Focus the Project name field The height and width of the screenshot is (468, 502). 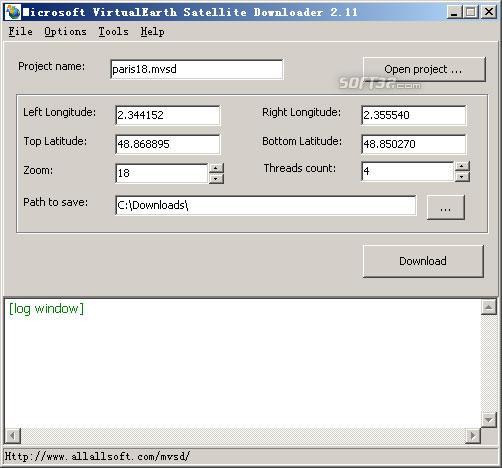click(197, 69)
